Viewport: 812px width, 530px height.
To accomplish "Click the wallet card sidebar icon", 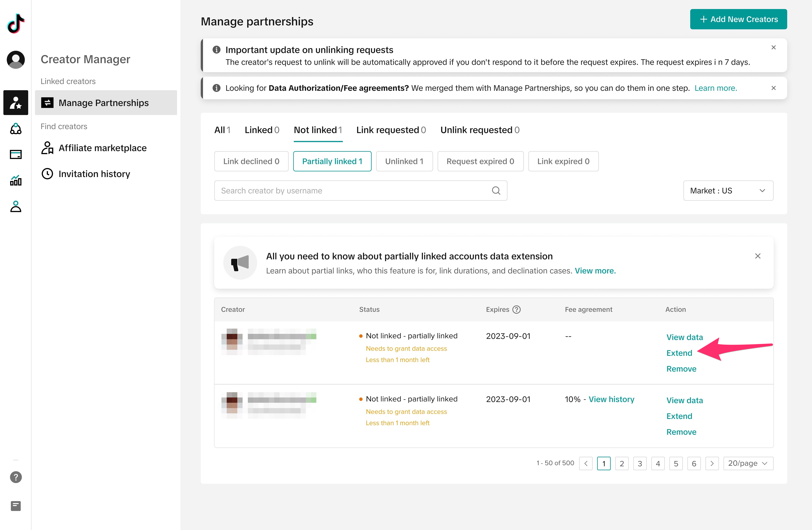I will 16,154.
